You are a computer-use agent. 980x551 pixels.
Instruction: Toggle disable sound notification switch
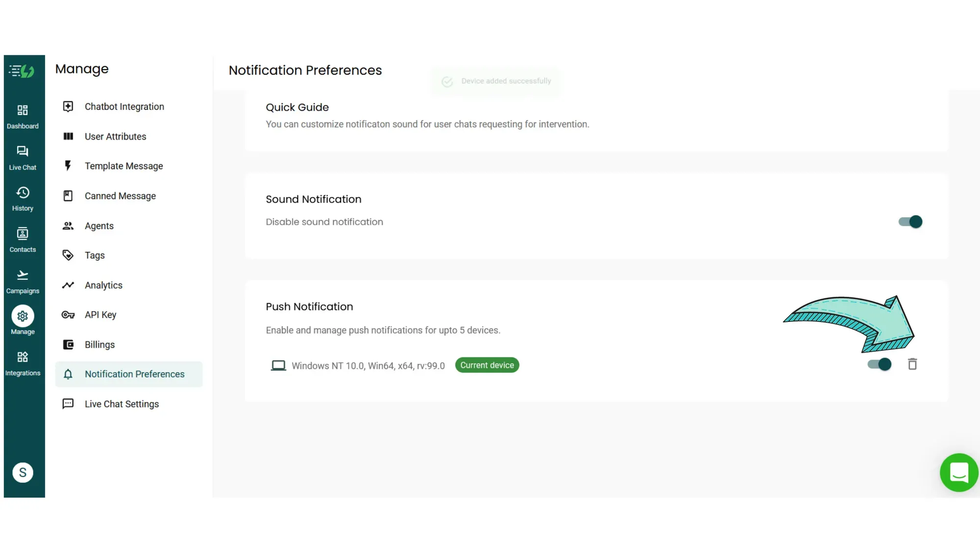(909, 222)
